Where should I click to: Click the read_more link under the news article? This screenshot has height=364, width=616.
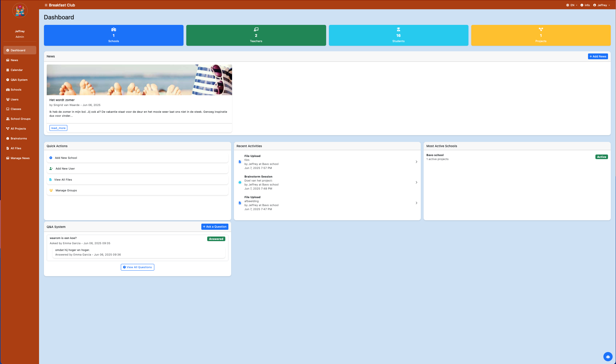point(58,128)
